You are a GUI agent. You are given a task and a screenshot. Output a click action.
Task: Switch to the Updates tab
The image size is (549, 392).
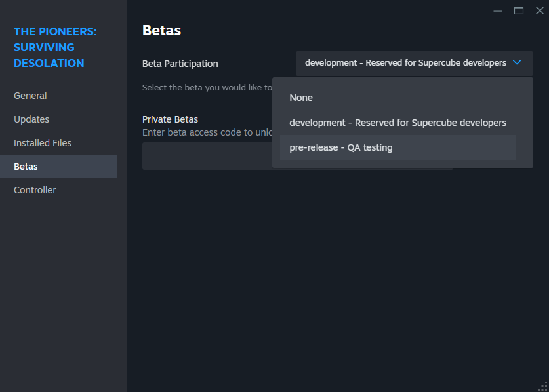(31, 119)
